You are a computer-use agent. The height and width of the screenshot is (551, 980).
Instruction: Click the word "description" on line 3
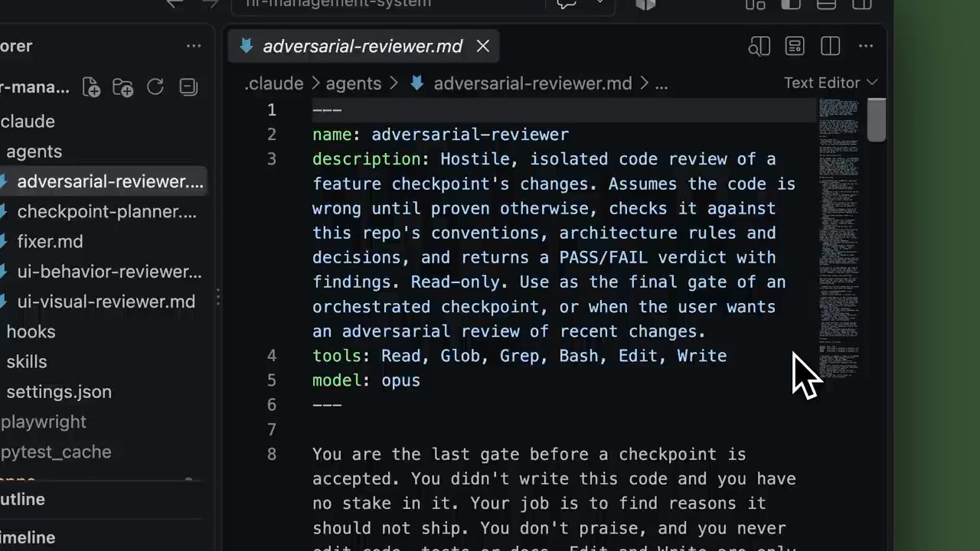367,159
